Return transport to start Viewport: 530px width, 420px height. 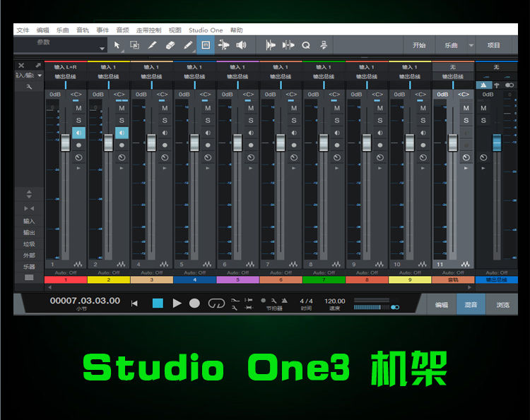[x=134, y=304]
